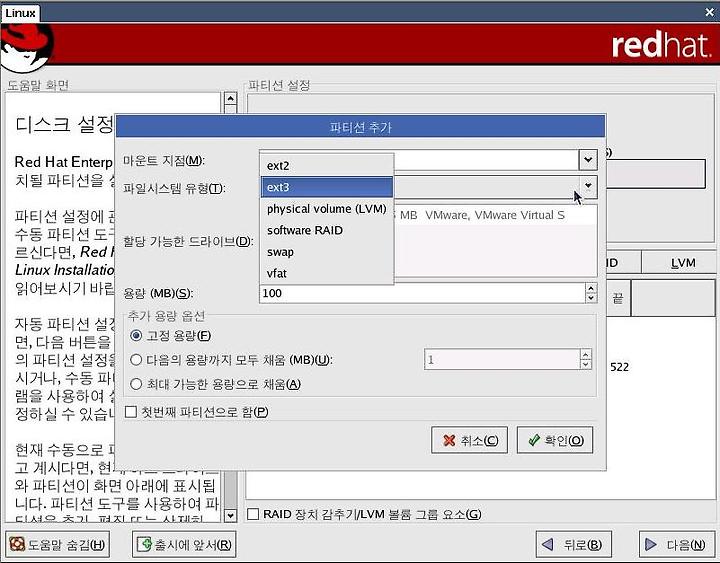Click the lifebuoy icon on Hide Help
The height and width of the screenshot is (563, 720).
[x=17, y=545]
